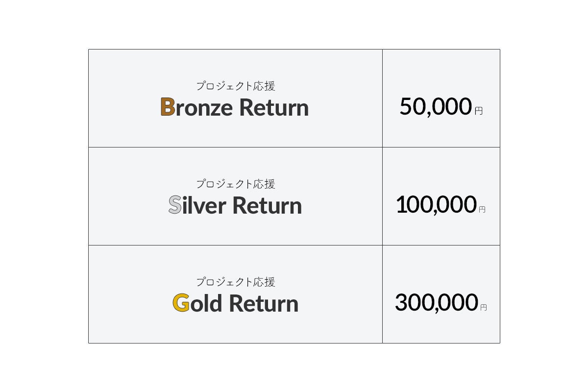This screenshot has width=588, height=392.
Task: Open the Bronze Return plan title
Action: point(235,107)
